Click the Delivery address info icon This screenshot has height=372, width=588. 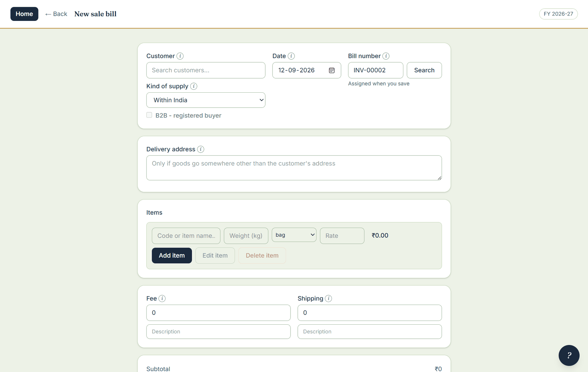tap(201, 149)
